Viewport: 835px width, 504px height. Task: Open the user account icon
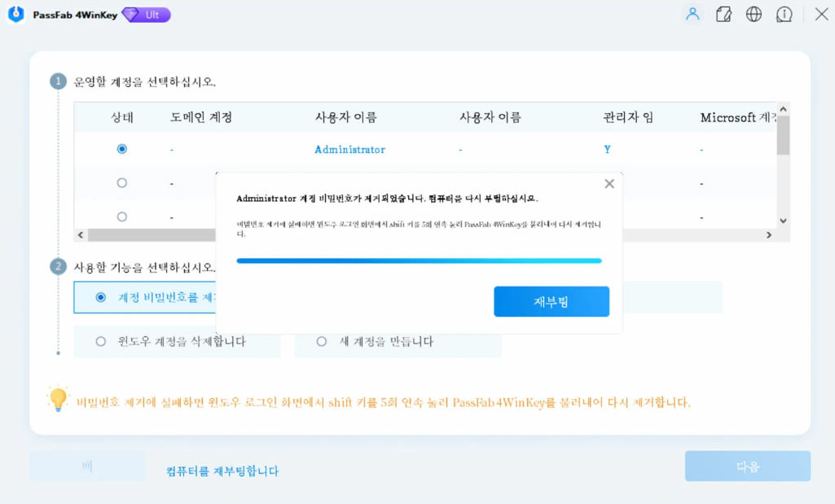click(692, 14)
